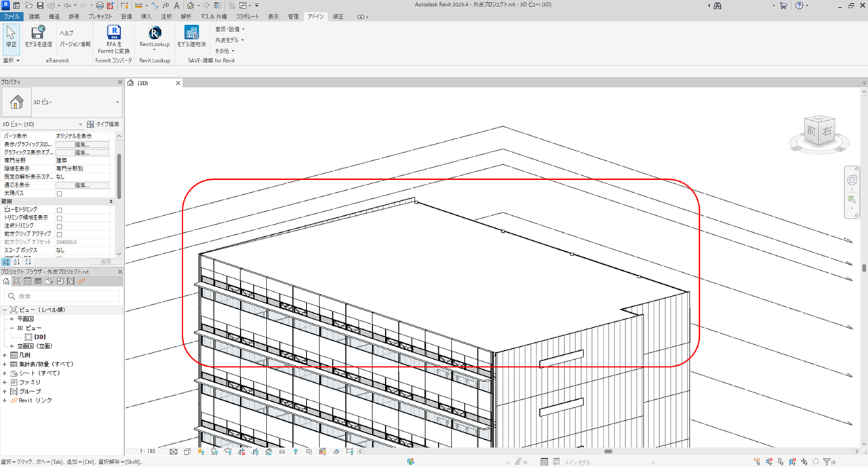868x467 pixels.
Task: Toggle the ビューをトリミング checkbox
Action: [59, 210]
